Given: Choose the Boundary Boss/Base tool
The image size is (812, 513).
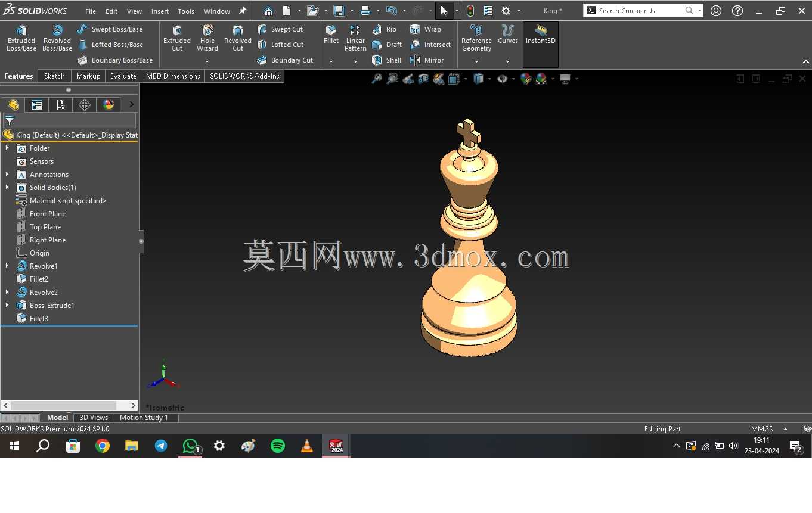Looking at the screenshot, I should point(115,60).
